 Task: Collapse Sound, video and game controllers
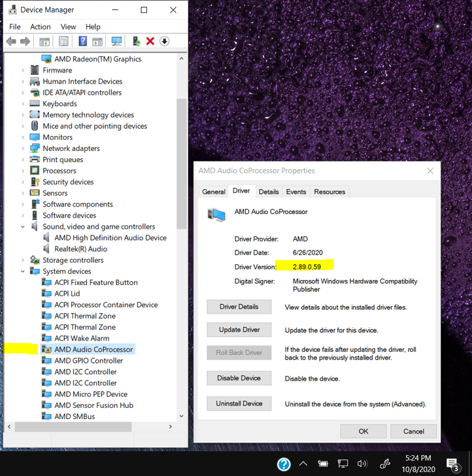pos(24,227)
